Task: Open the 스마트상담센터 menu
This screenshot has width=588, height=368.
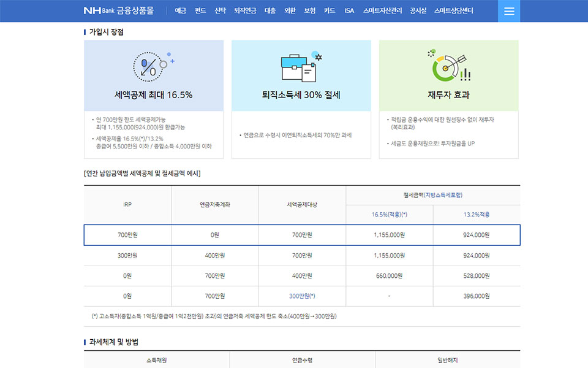Action: 453,10
